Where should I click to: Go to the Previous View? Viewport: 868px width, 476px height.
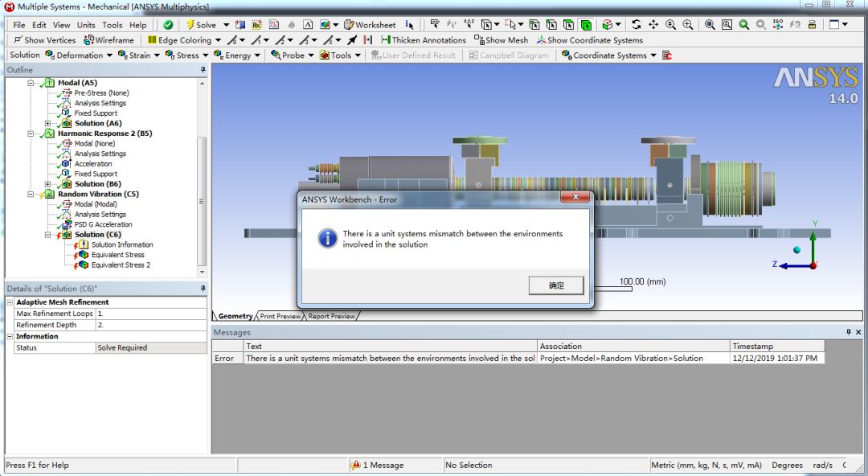point(744,25)
